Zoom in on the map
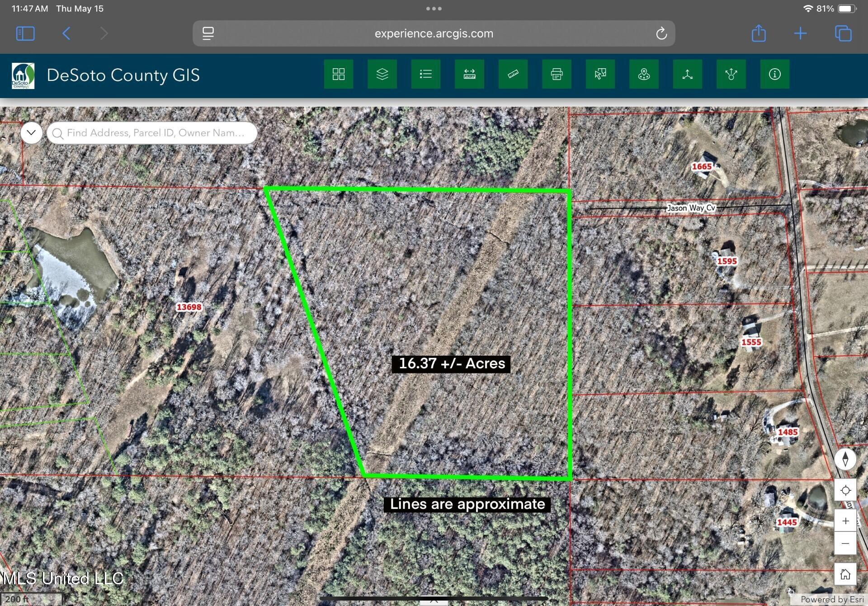 tap(845, 521)
